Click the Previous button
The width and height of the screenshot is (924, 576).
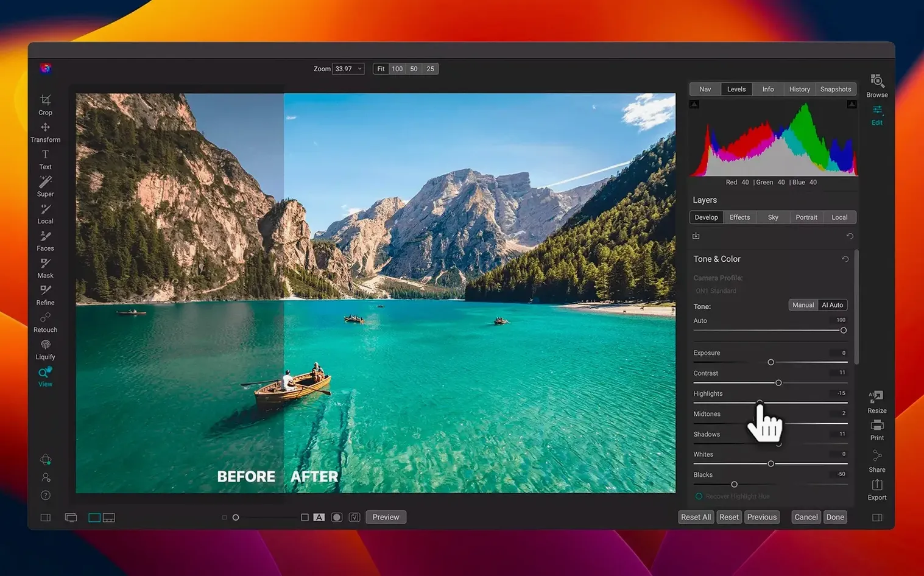(x=762, y=518)
